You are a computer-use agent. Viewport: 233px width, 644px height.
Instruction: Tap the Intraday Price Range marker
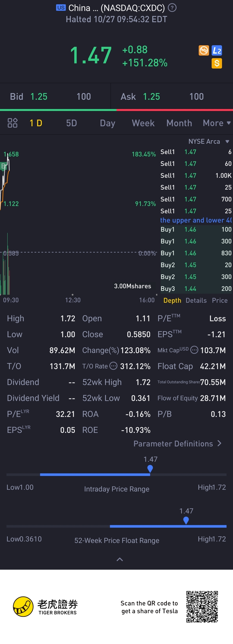[150, 468]
